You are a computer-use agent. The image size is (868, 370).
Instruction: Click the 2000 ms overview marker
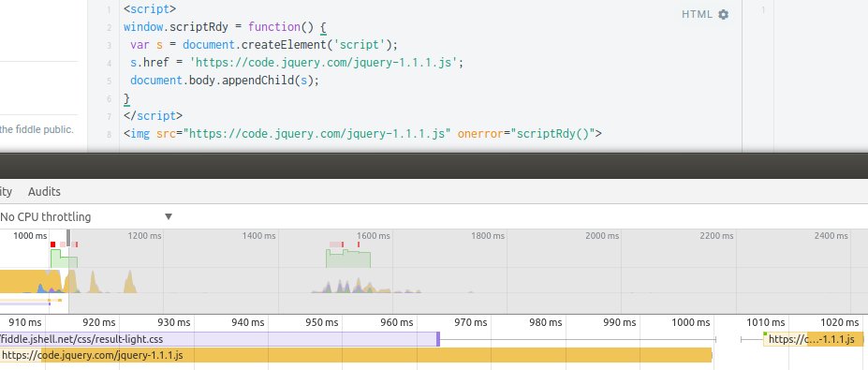[x=602, y=236]
